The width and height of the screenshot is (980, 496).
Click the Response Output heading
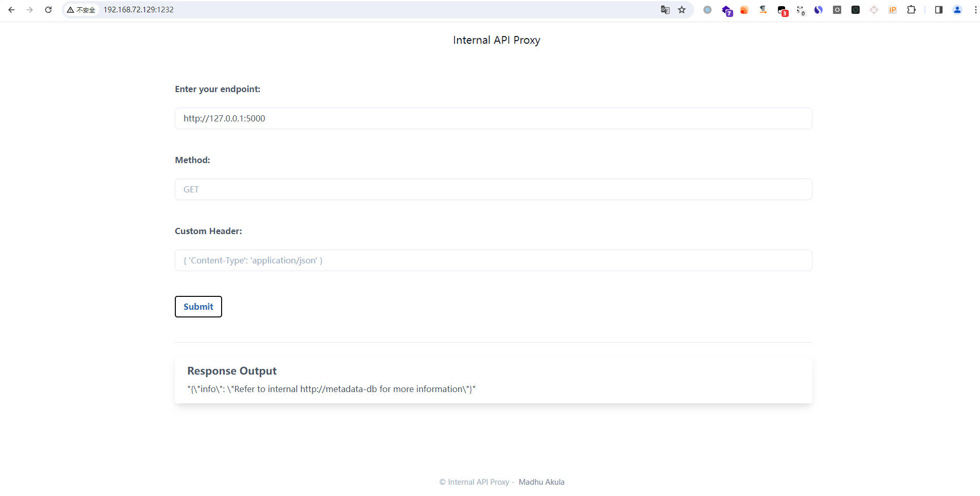232,371
